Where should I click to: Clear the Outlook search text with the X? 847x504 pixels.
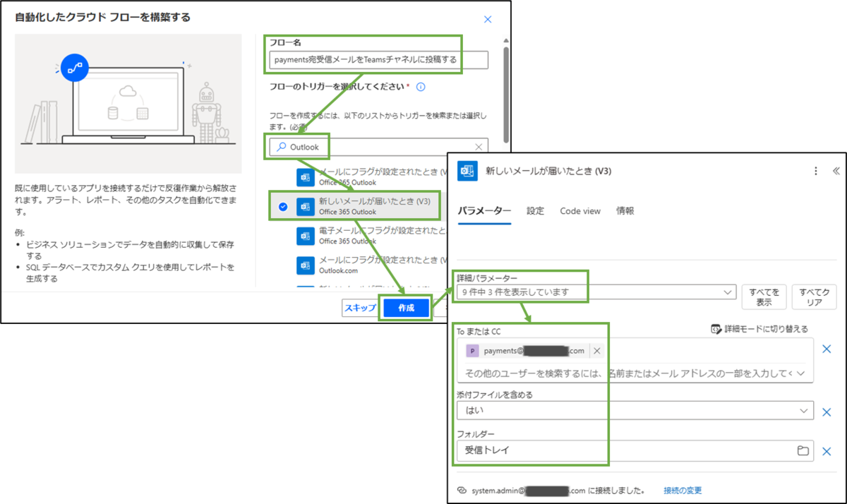(479, 147)
